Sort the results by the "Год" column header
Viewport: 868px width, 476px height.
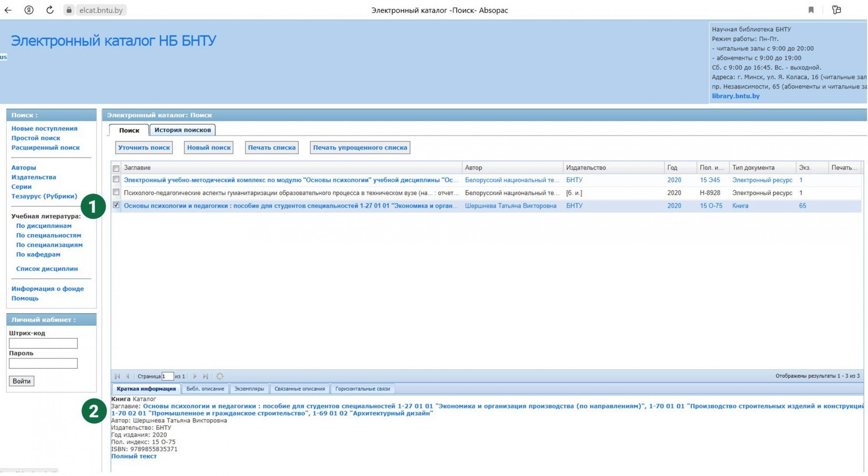point(672,168)
